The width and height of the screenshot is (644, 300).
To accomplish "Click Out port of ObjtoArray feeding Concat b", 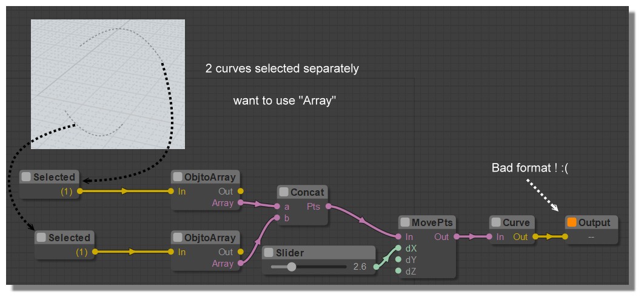I will 241,252.
